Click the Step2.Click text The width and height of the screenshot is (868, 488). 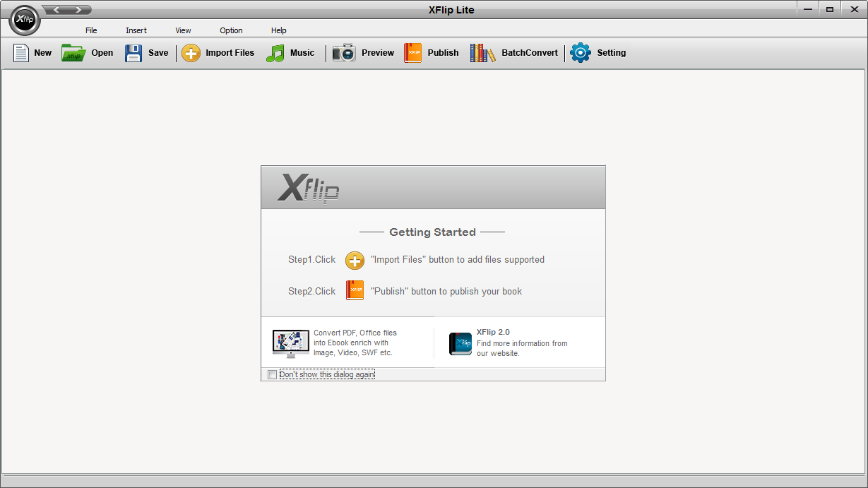coord(311,291)
